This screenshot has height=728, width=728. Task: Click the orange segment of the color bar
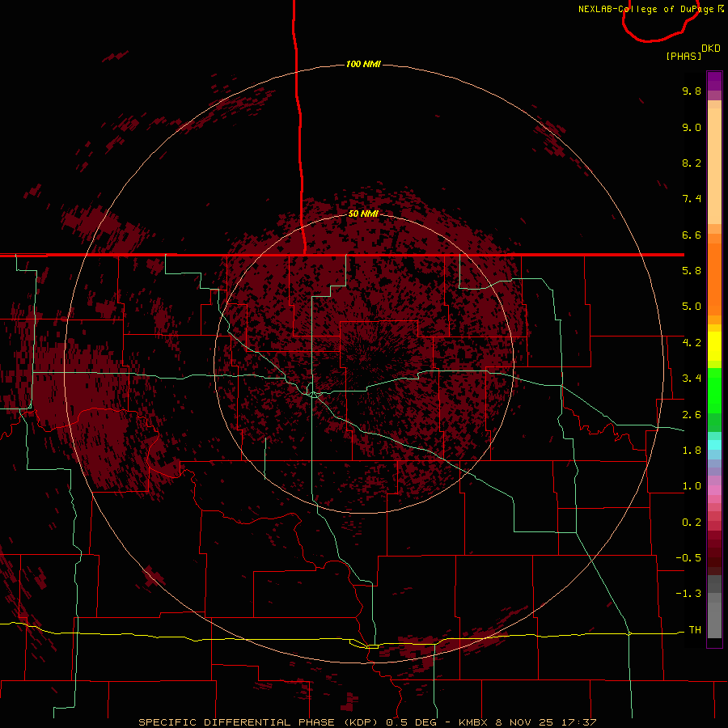[714, 278]
